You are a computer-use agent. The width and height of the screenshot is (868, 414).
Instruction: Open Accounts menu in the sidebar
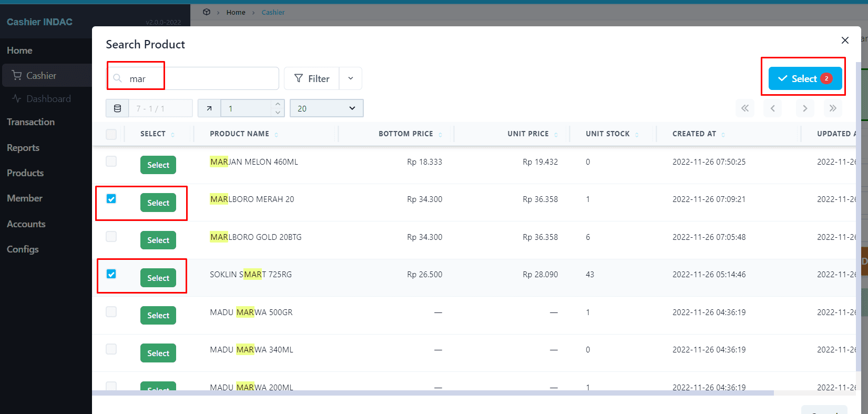(x=26, y=224)
